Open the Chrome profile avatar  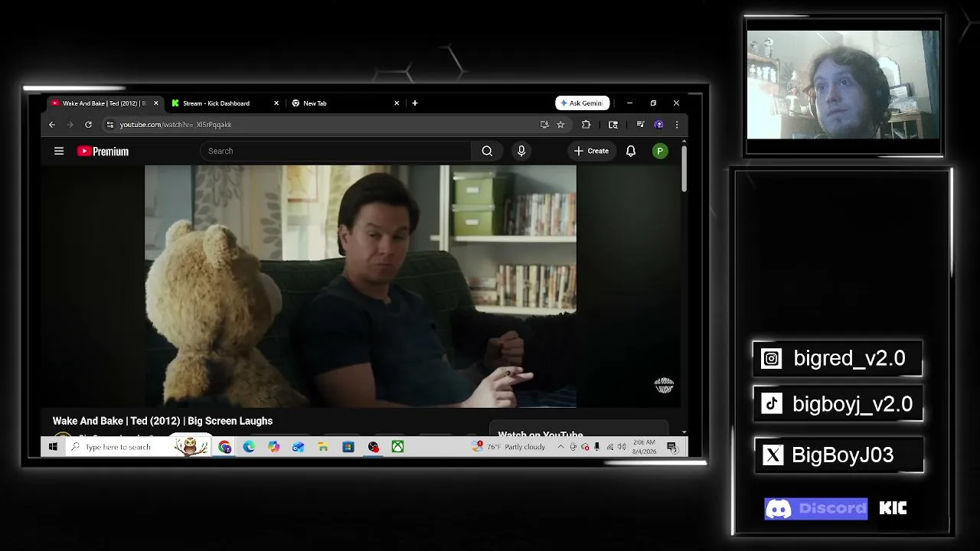pyautogui.click(x=658, y=125)
